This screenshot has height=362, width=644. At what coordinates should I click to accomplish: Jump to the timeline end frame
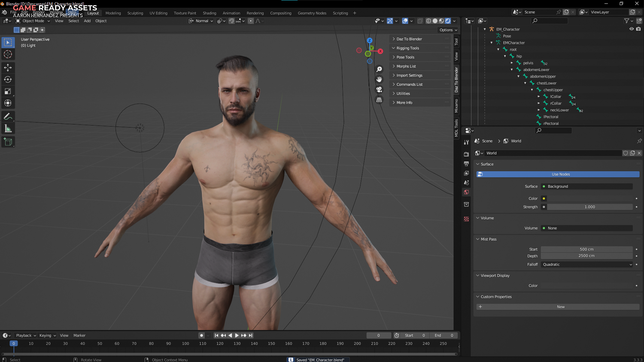[251, 335]
